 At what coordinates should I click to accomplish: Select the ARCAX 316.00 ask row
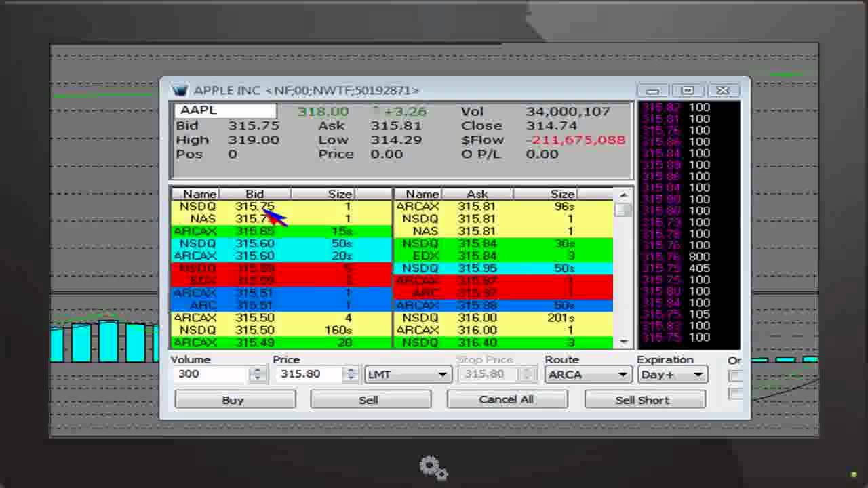(x=503, y=329)
